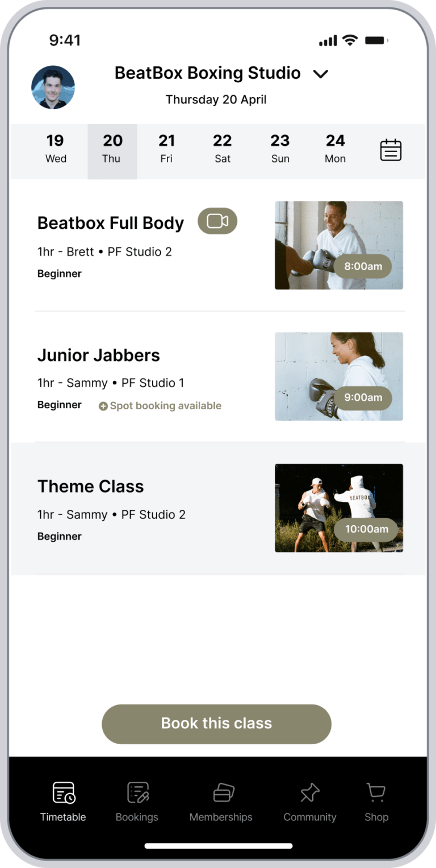Tap the Beatbox Full Body class photo
The height and width of the screenshot is (868, 436).
tap(339, 245)
